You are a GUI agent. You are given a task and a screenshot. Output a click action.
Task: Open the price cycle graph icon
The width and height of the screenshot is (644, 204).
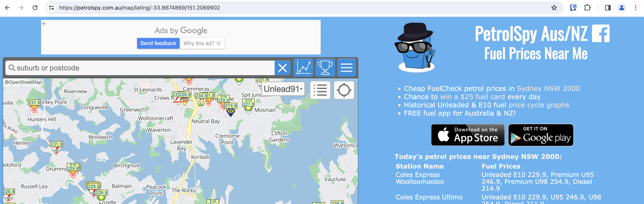(x=303, y=68)
